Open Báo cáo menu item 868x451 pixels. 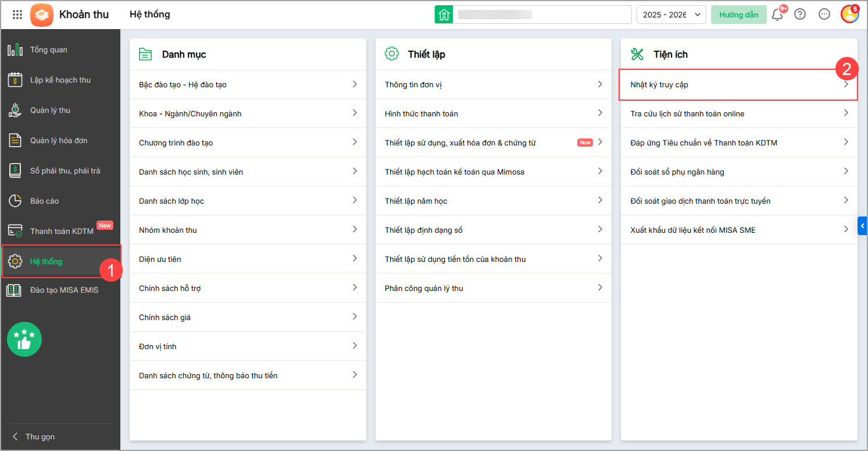60,201
